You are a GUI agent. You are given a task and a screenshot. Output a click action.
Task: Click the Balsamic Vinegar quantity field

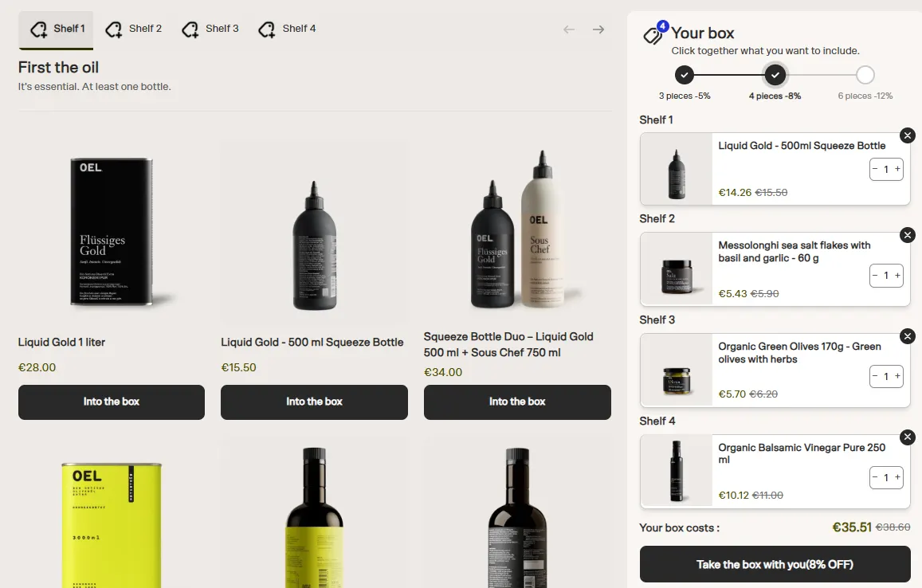click(x=886, y=477)
